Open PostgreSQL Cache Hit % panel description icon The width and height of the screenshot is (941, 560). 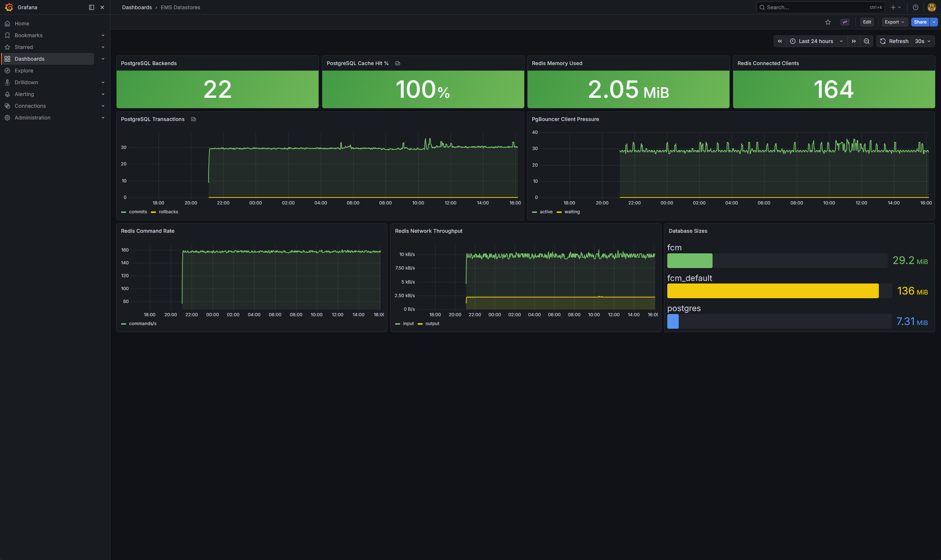[397, 63]
